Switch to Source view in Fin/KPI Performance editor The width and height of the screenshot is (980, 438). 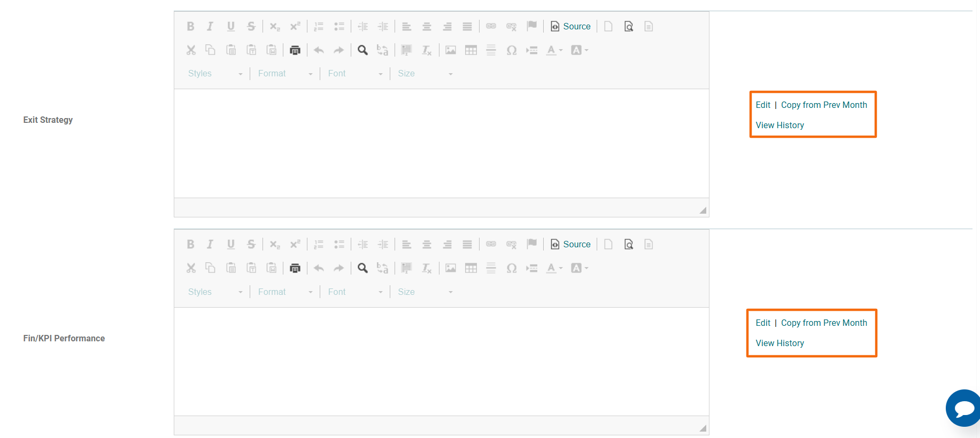point(570,245)
